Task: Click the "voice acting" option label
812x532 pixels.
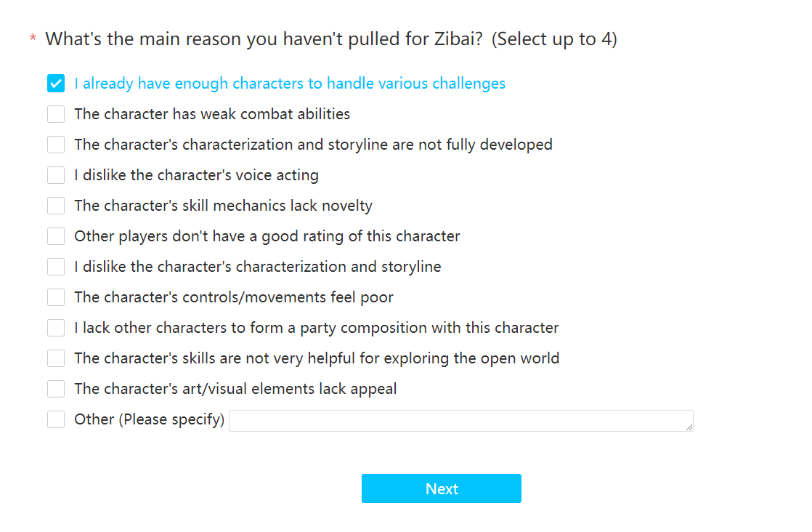Action: pos(196,175)
